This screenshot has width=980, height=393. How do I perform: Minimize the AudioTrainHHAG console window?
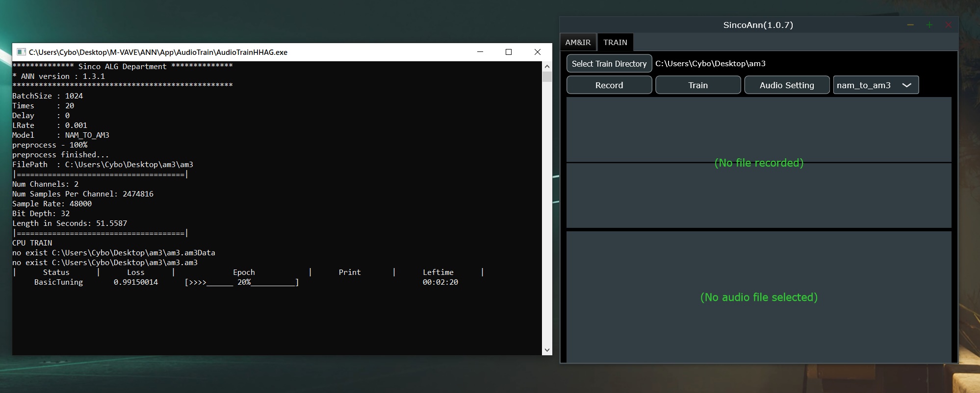click(480, 52)
